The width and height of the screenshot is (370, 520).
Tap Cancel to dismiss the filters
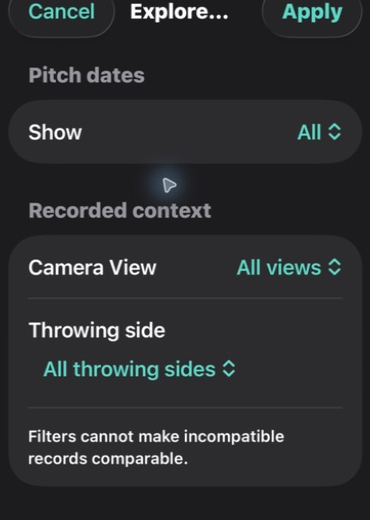pyautogui.click(x=62, y=12)
